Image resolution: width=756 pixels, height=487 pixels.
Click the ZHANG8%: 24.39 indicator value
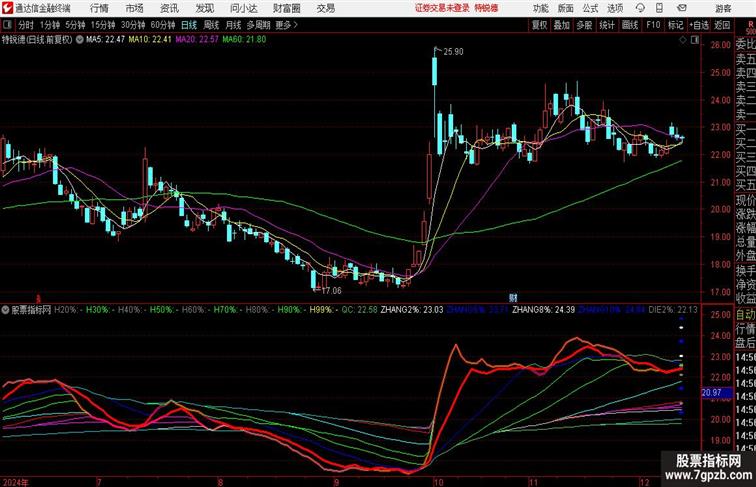pos(543,310)
